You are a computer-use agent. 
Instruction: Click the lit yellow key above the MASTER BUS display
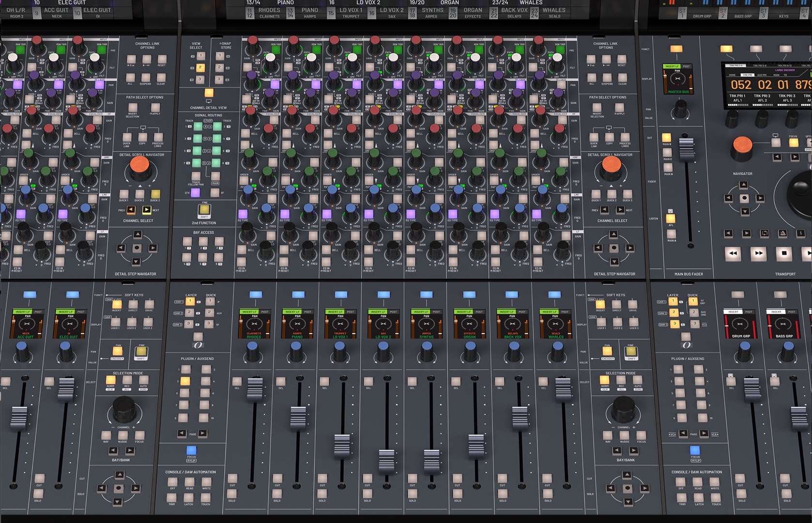pyautogui.click(x=676, y=49)
